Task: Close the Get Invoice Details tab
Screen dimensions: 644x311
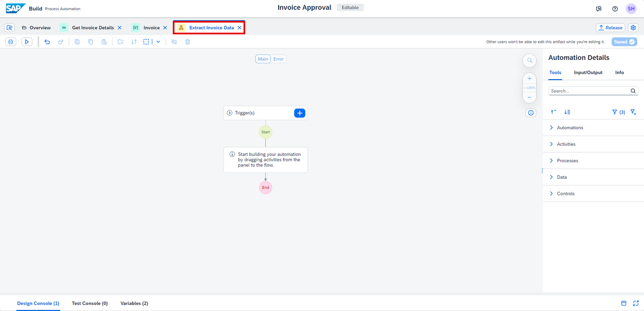Action: [x=119, y=28]
